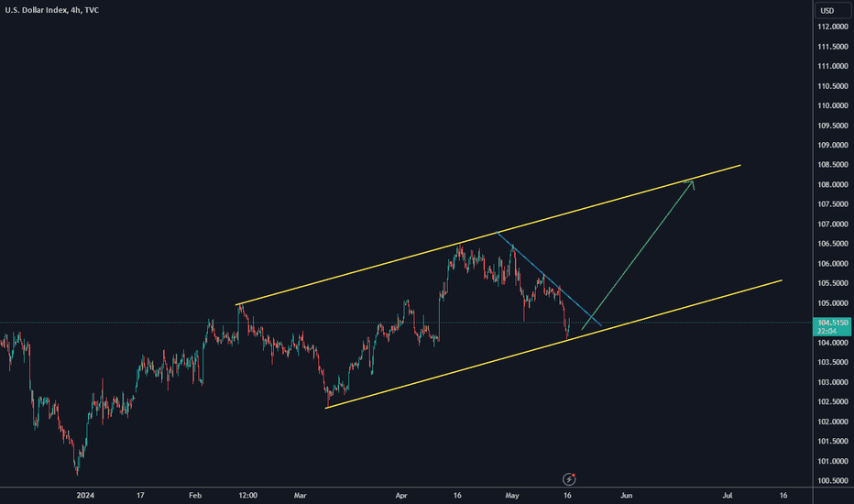Click the Mar label on time axis
The image size is (854, 504).
coord(301,495)
